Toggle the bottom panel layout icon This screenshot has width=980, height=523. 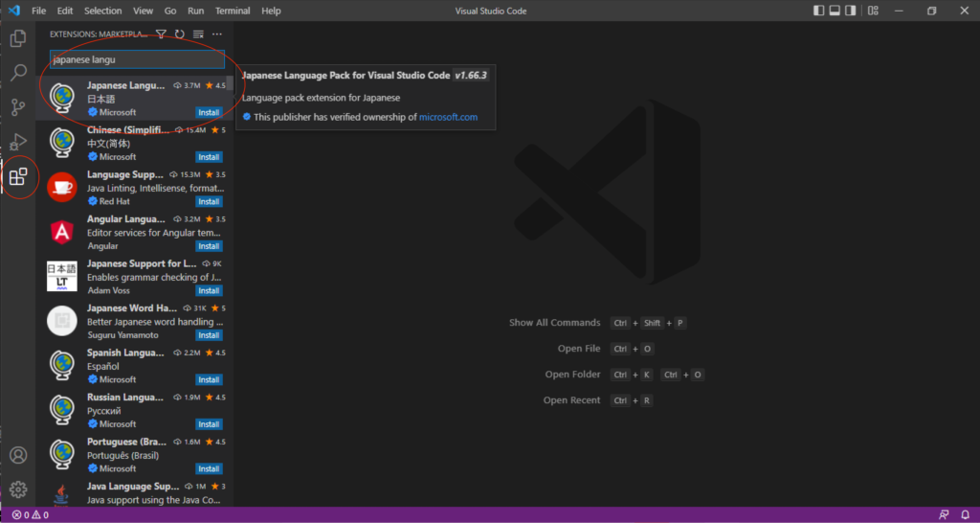click(x=835, y=11)
